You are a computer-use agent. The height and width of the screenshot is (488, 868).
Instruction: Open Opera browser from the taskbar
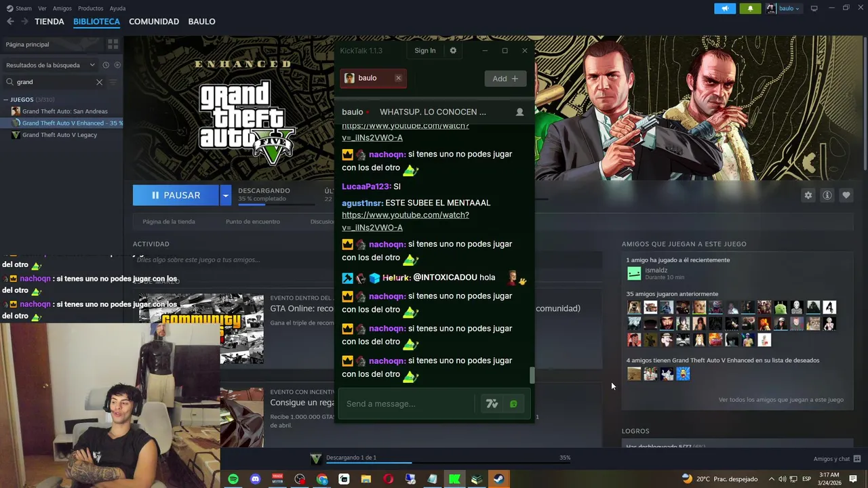pyautogui.click(x=388, y=479)
